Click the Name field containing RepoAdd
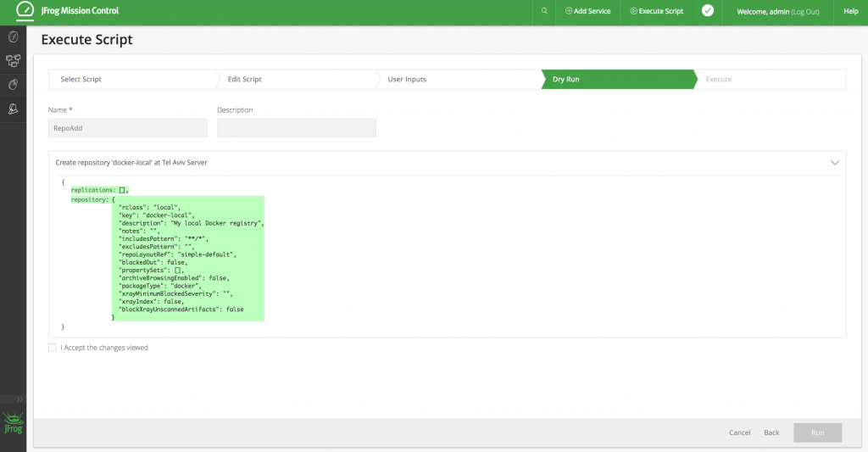This screenshot has height=452, width=868. pos(128,128)
